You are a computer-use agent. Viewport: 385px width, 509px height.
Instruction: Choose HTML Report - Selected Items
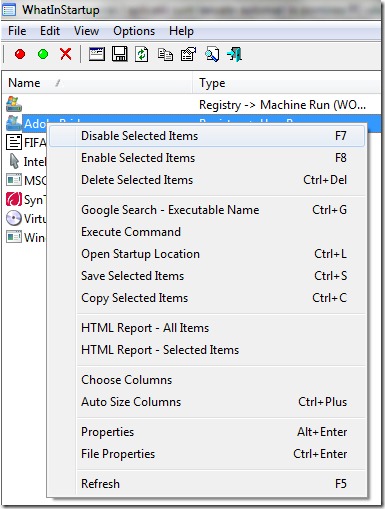(x=207, y=350)
